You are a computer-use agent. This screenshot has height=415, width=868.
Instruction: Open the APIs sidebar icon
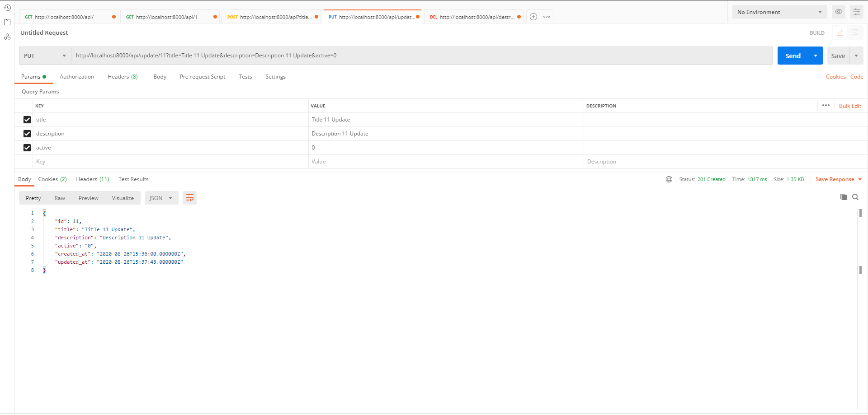(x=7, y=37)
